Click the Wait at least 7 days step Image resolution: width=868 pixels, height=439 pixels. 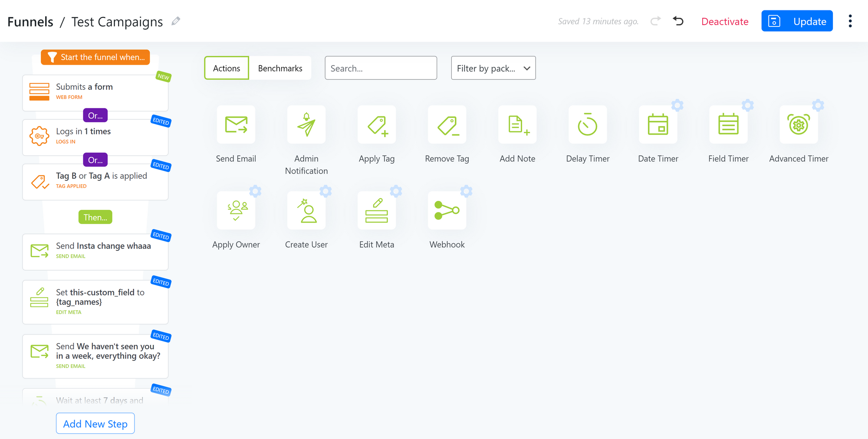[95, 397]
